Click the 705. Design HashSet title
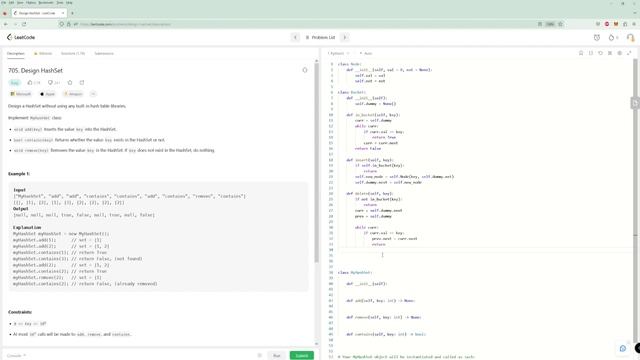 [x=36, y=71]
